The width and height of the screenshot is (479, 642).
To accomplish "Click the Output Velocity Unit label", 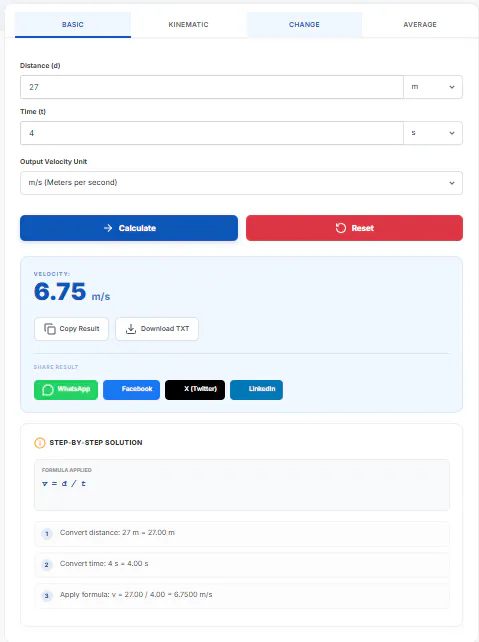I will [54, 162].
